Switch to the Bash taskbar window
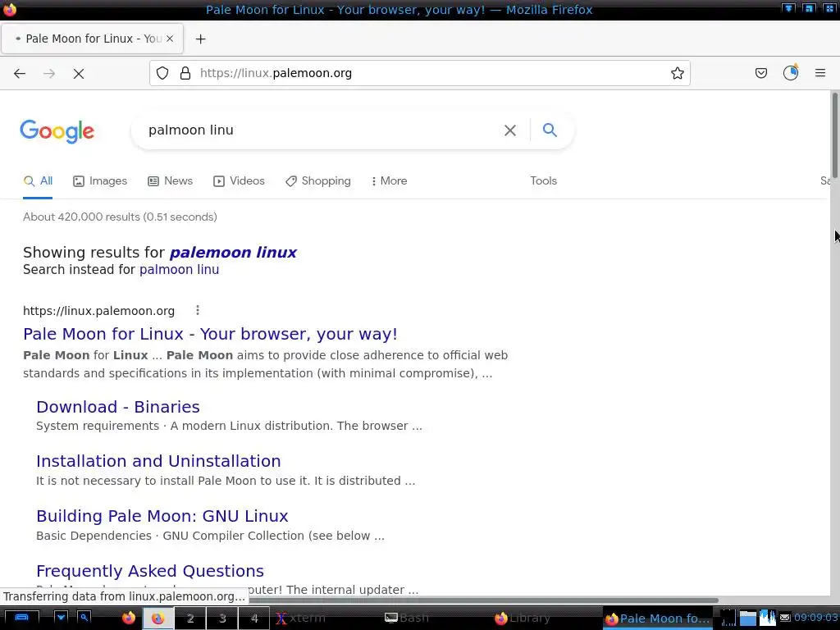Screen dimensions: 840x630 [407, 619]
